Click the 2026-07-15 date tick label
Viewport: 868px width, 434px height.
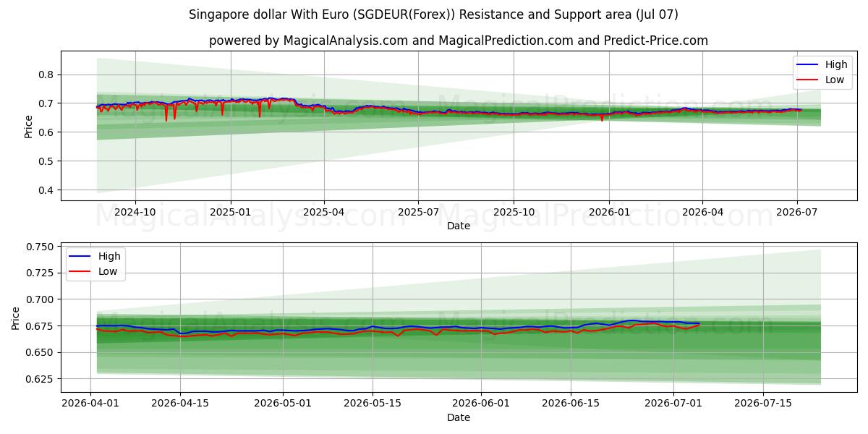tap(765, 403)
